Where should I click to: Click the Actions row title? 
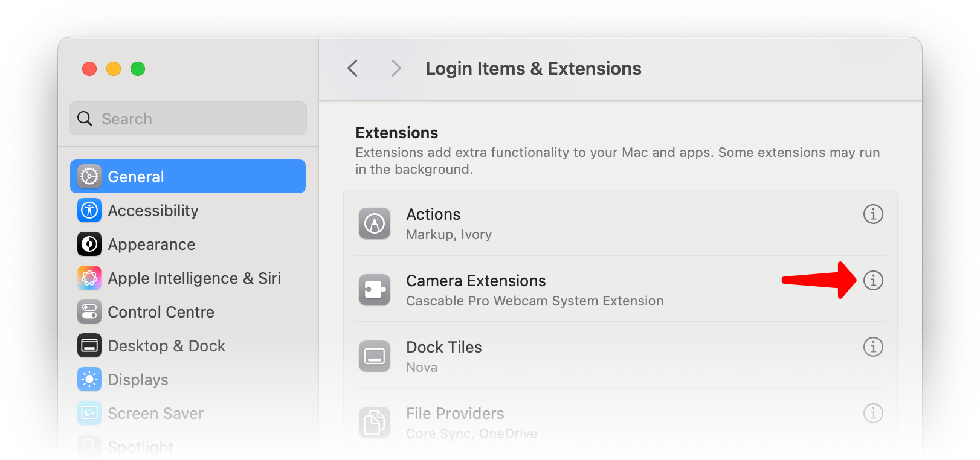point(433,214)
